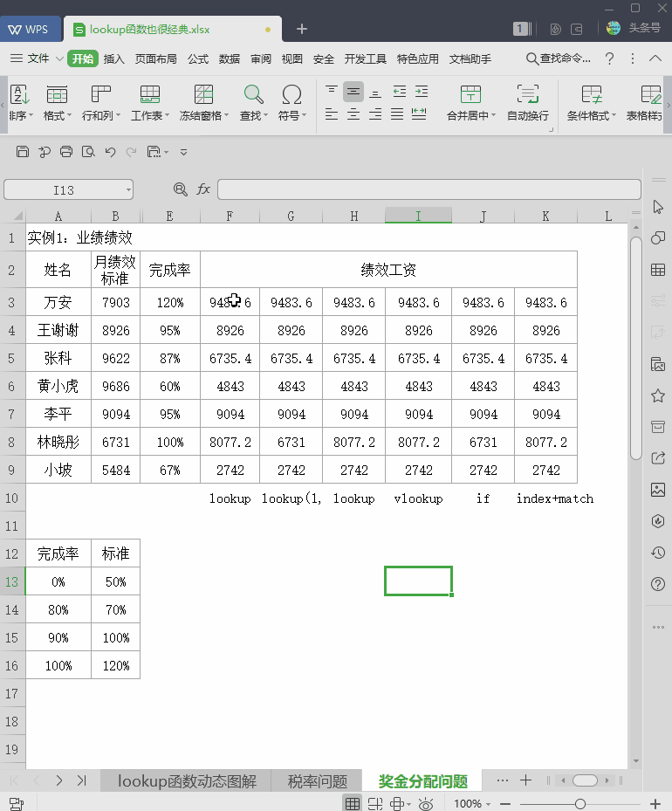Toggle align left button
Viewport: 672px width, 811px height.
(332, 114)
